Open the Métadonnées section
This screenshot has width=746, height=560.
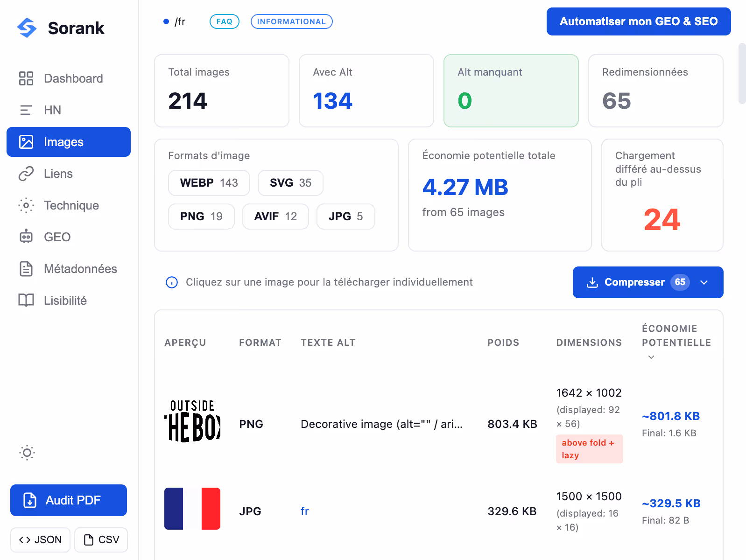(69, 269)
